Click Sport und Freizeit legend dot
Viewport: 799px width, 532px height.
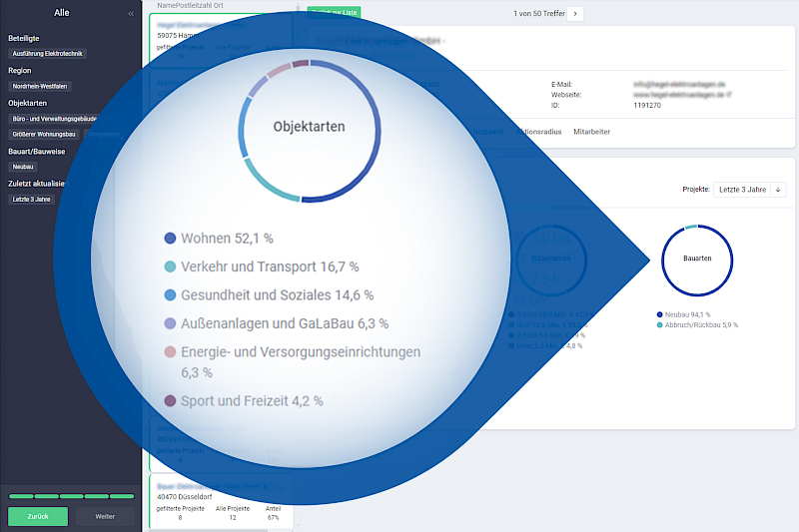tap(170, 401)
